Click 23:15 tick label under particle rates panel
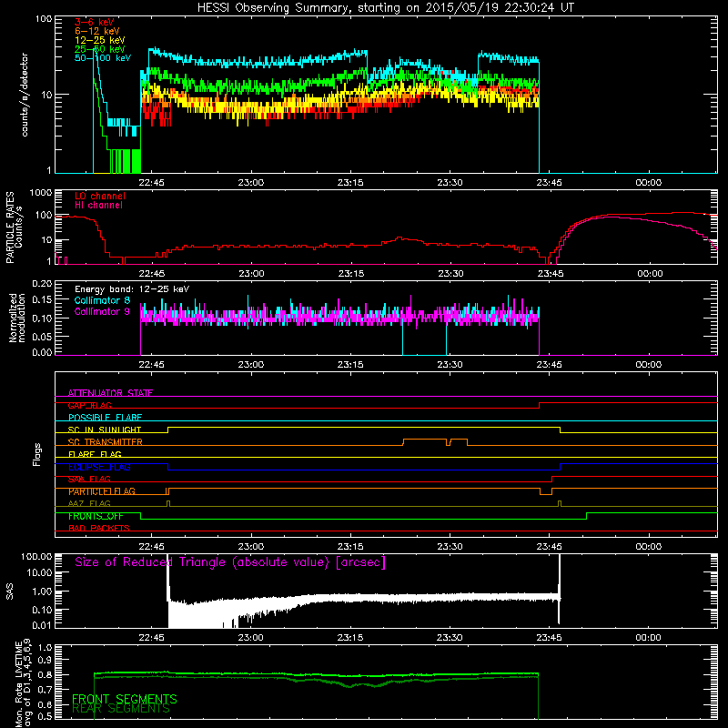The height and width of the screenshot is (728, 728). pyautogui.click(x=351, y=274)
